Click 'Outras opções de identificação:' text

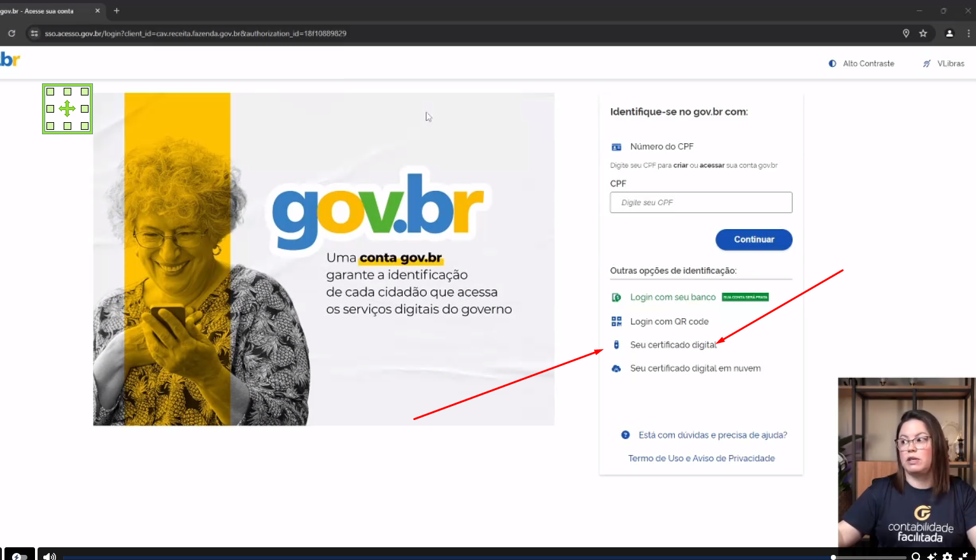tap(673, 270)
